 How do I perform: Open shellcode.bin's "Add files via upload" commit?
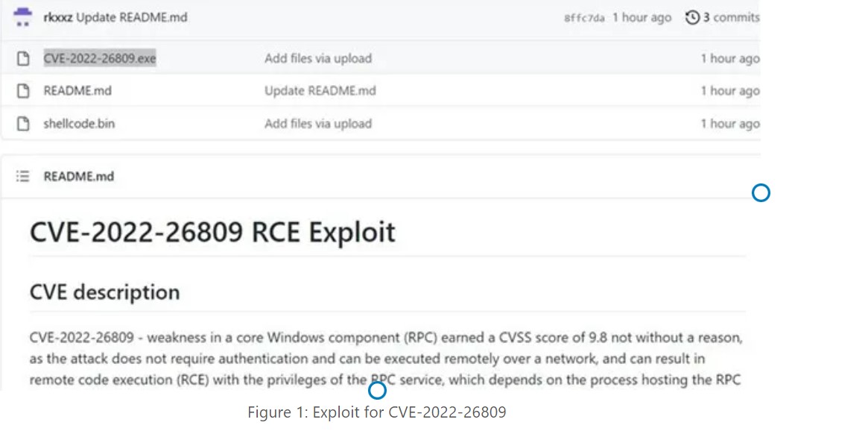[317, 124]
